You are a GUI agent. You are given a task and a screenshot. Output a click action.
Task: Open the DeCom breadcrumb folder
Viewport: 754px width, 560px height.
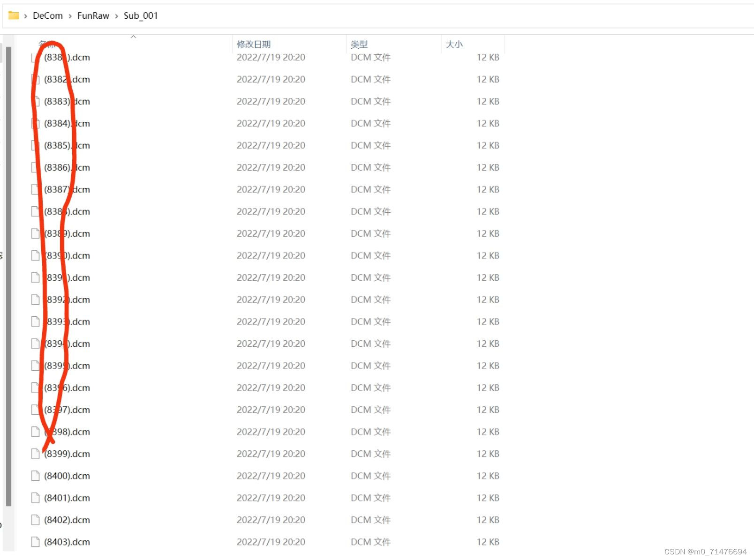(48, 15)
